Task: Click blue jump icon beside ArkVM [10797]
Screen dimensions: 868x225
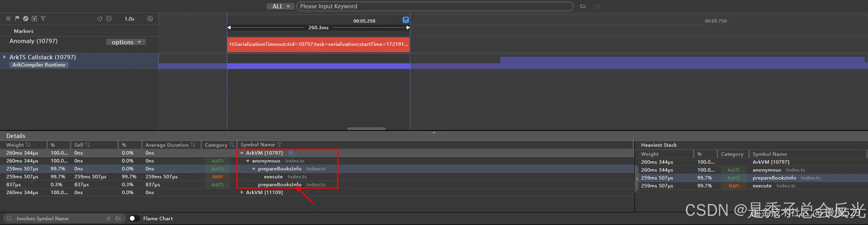Action: click(291, 153)
